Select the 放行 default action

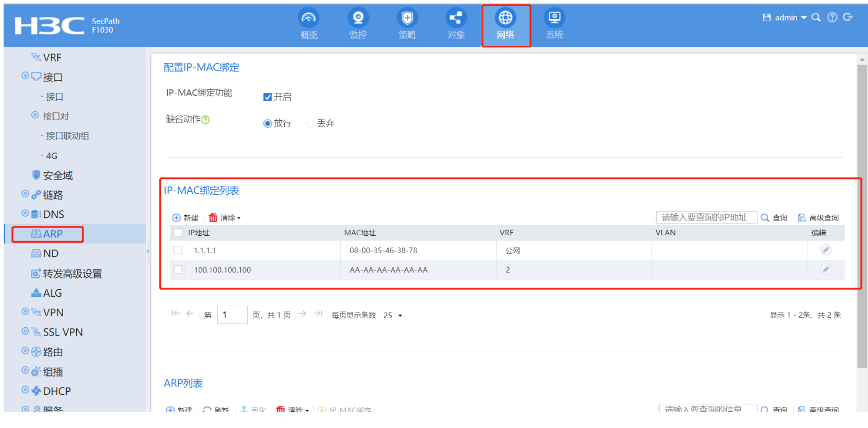click(x=268, y=123)
